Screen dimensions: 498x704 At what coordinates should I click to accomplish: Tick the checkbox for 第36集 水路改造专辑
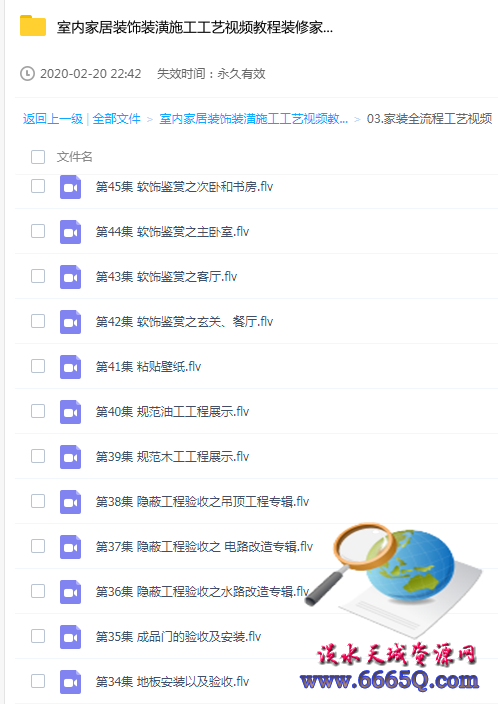coord(38,591)
